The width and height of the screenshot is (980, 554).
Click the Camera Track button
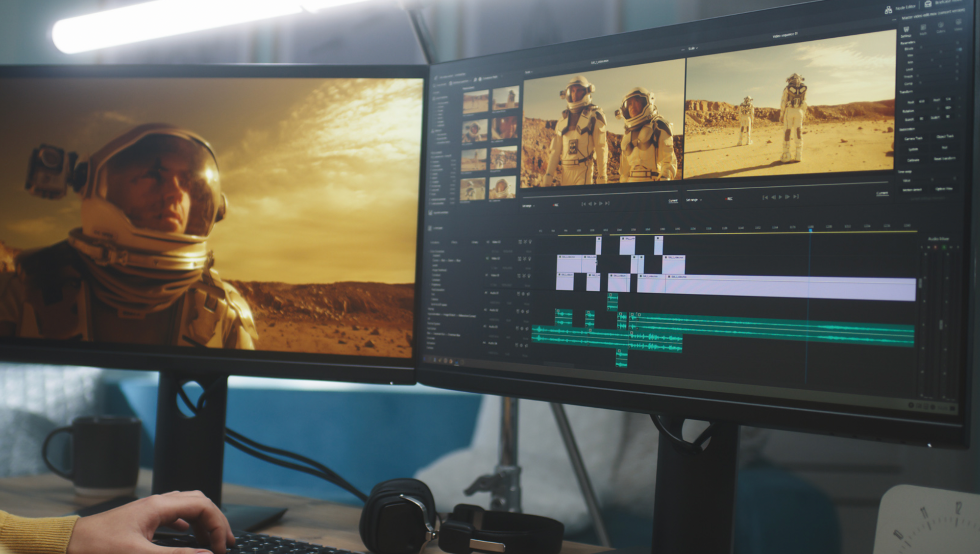pos(913,139)
